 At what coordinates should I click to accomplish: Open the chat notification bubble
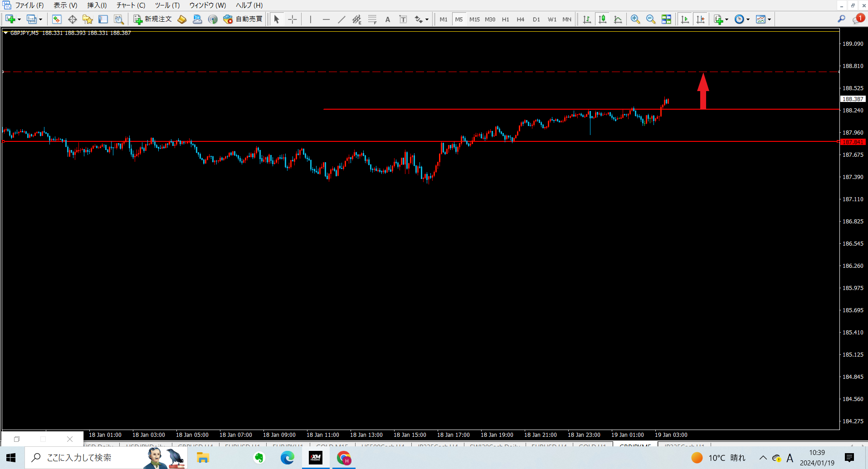(x=858, y=19)
